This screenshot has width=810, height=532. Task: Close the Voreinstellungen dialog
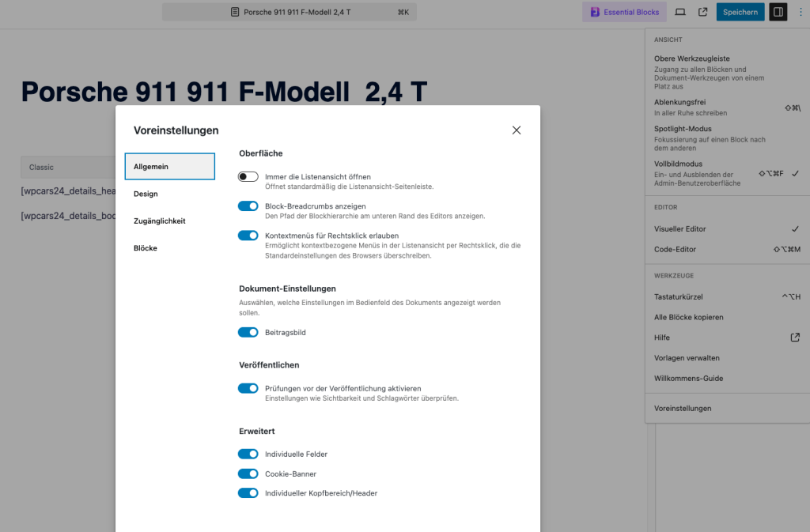click(x=517, y=130)
